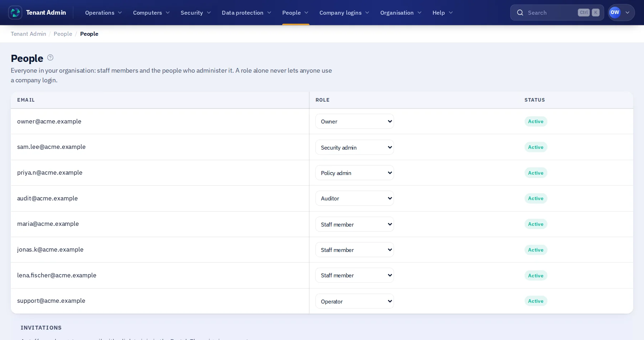Click the help icon next to People heading
The image size is (644, 340).
point(50,57)
